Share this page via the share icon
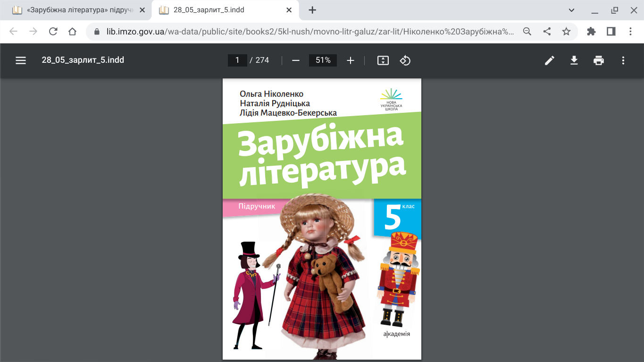 tap(547, 32)
